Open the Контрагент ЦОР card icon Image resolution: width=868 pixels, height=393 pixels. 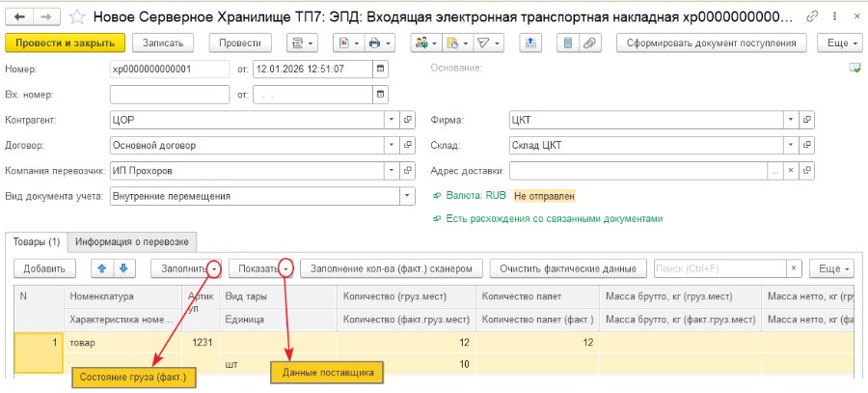[x=407, y=119]
